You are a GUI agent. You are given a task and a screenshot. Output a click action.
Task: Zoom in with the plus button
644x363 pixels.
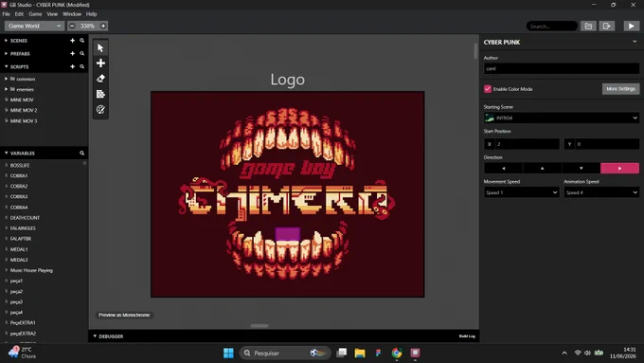point(103,26)
